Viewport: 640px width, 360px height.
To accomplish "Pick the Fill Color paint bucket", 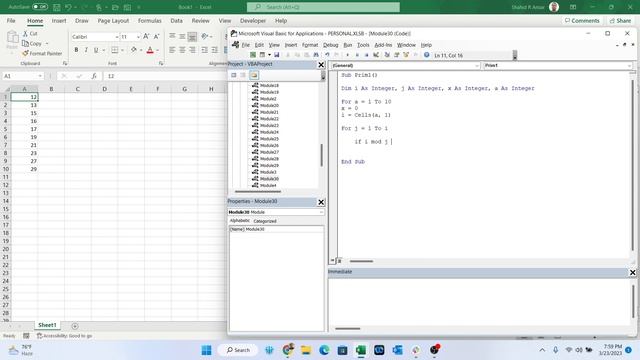I will click(133, 50).
